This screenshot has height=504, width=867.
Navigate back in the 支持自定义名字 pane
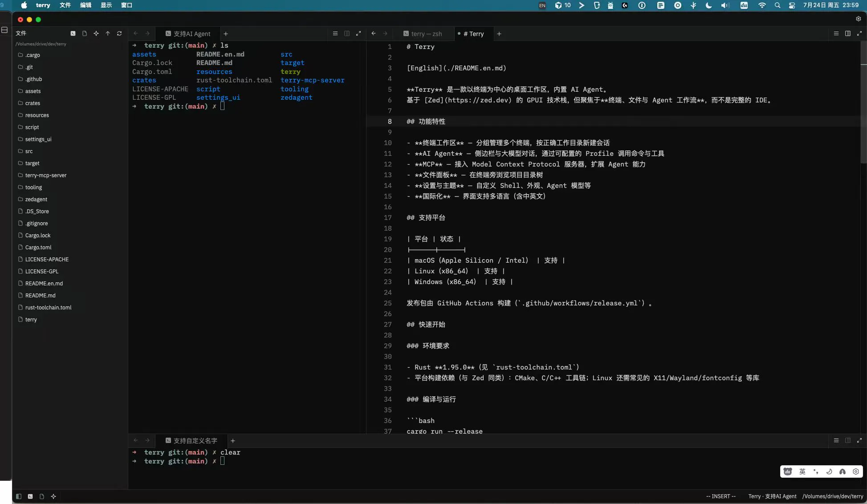click(x=136, y=440)
